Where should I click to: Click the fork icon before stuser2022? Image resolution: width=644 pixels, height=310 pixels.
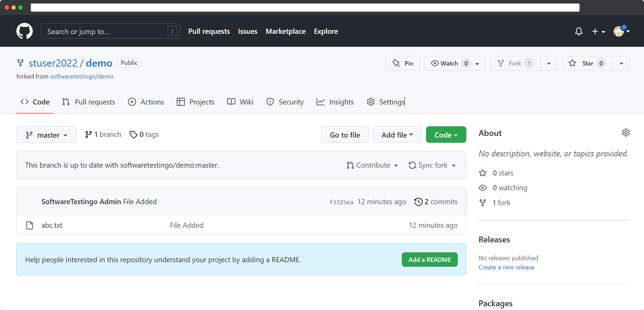20,63
